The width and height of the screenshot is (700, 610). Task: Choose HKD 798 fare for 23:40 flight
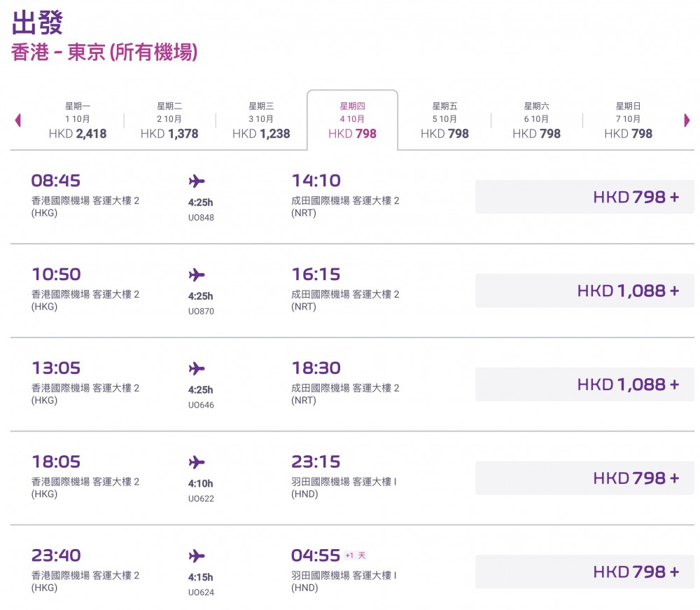tap(584, 572)
